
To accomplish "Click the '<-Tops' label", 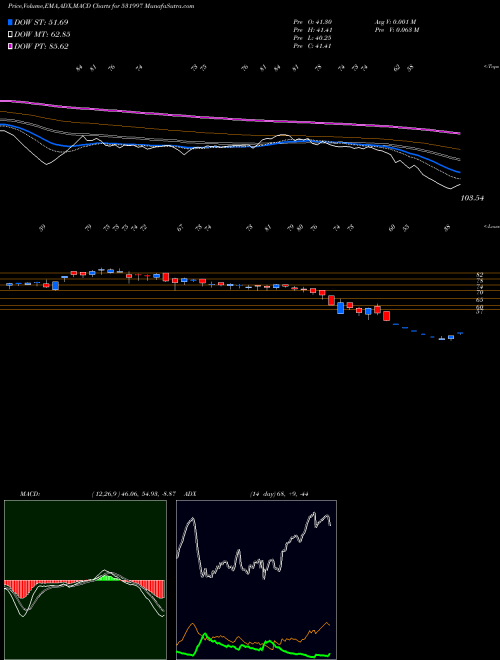I will coord(491,67).
